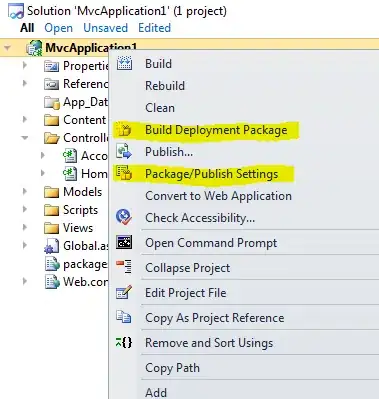Click the Publish globe icon
The height and width of the screenshot is (399, 379).
124,151
